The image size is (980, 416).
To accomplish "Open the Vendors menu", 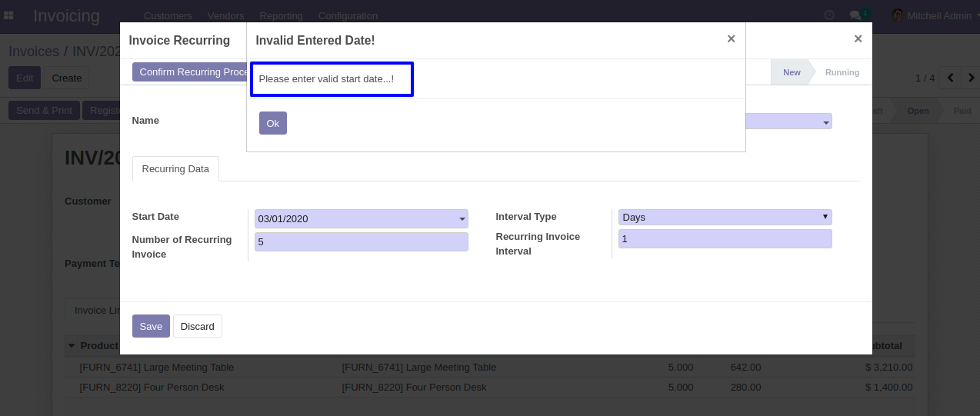I will coord(226,15).
